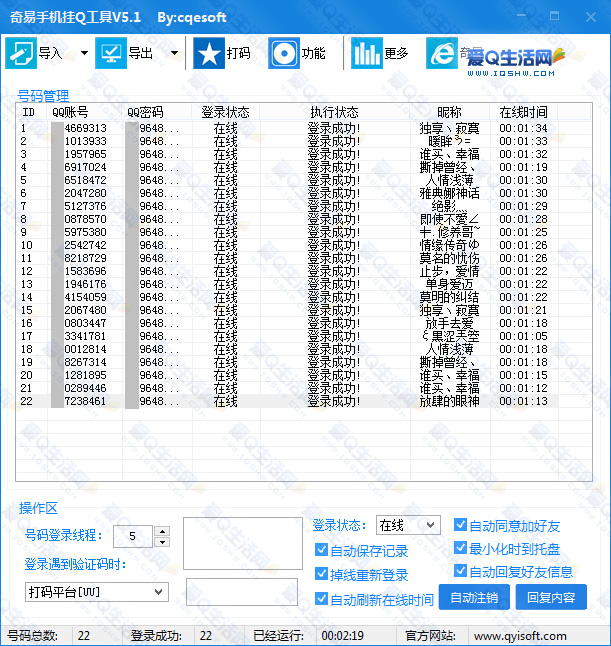This screenshot has width=611, height=646.
Task: Disable the 掉线重新登录 checkbox
Action: tap(322, 575)
